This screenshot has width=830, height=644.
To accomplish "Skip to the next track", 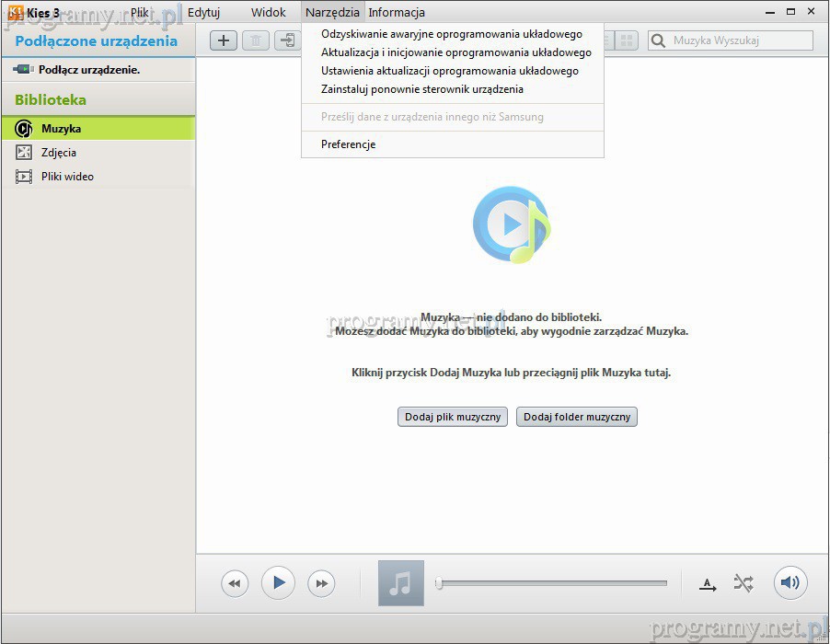I will click(x=321, y=583).
